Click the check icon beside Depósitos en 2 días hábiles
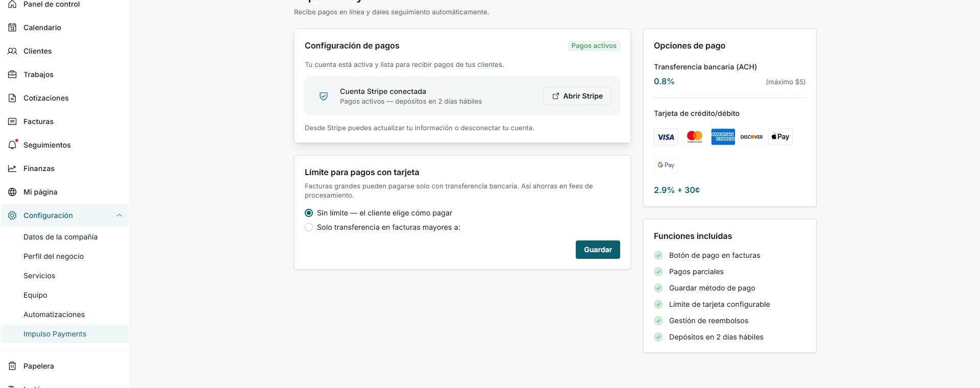 pyautogui.click(x=658, y=337)
